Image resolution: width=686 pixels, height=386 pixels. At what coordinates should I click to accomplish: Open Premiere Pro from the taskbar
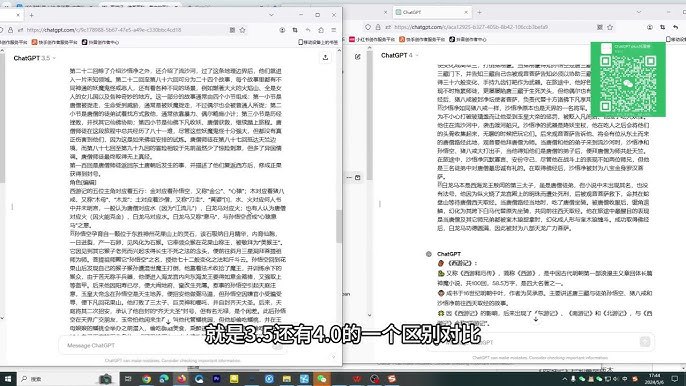pyautogui.click(x=216, y=379)
